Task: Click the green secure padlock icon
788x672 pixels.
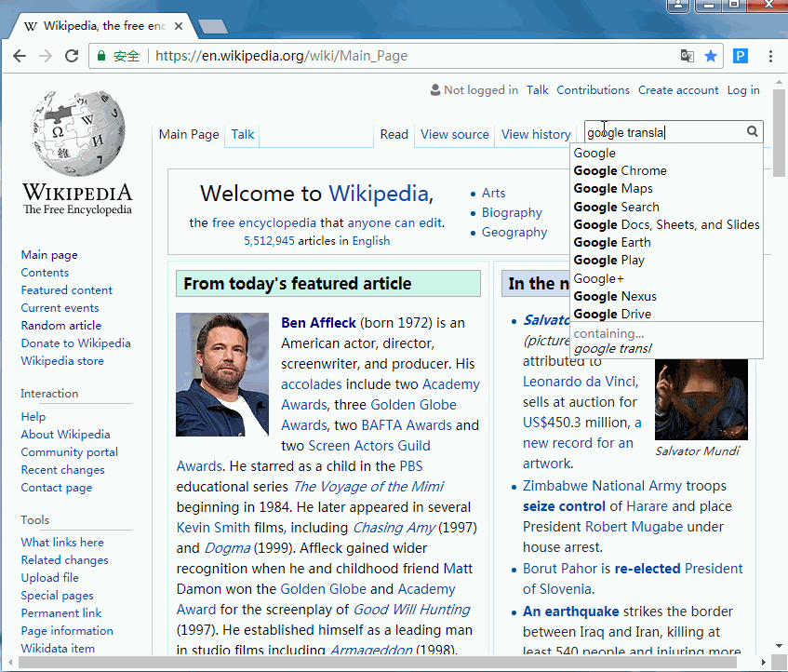Action: point(101,56)
